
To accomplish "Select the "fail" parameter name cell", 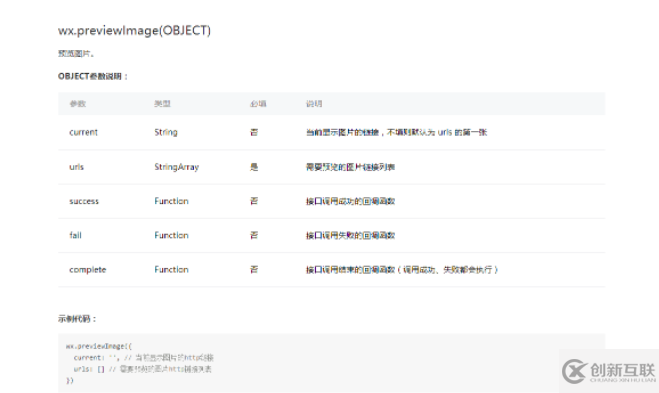I will [75, 235].
